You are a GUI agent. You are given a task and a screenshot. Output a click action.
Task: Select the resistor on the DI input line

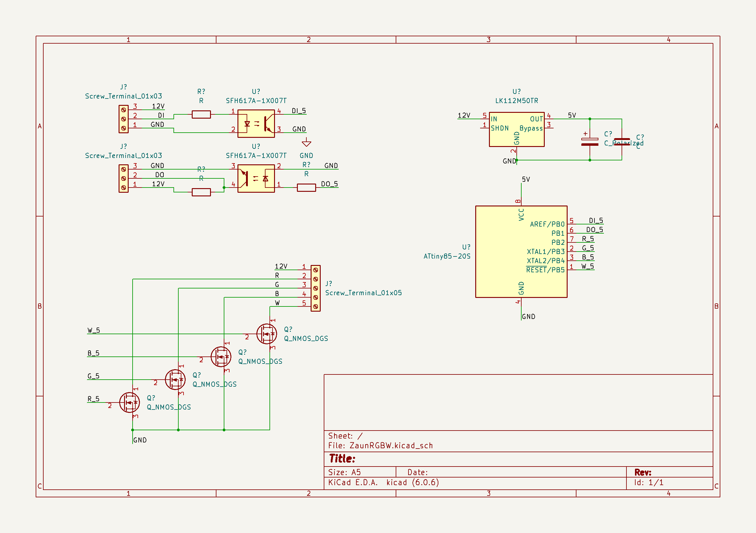tap(201, 114)
